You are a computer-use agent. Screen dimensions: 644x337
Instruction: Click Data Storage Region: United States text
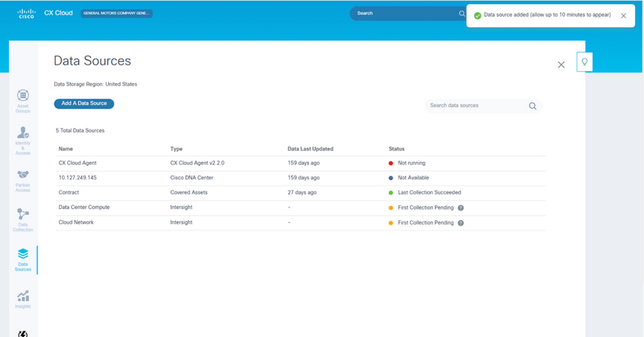[95, 84]
